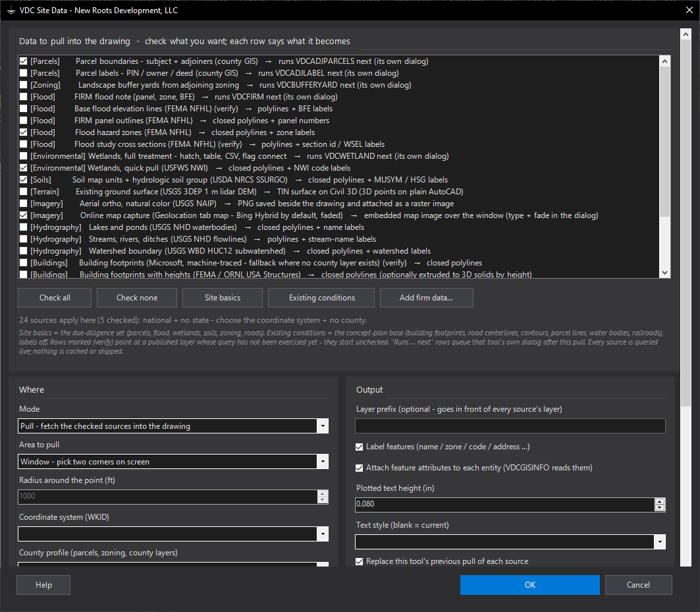This screenshot has width=700, height=612.
Task: Click the Check all button
Action: [x=55, y=298]
